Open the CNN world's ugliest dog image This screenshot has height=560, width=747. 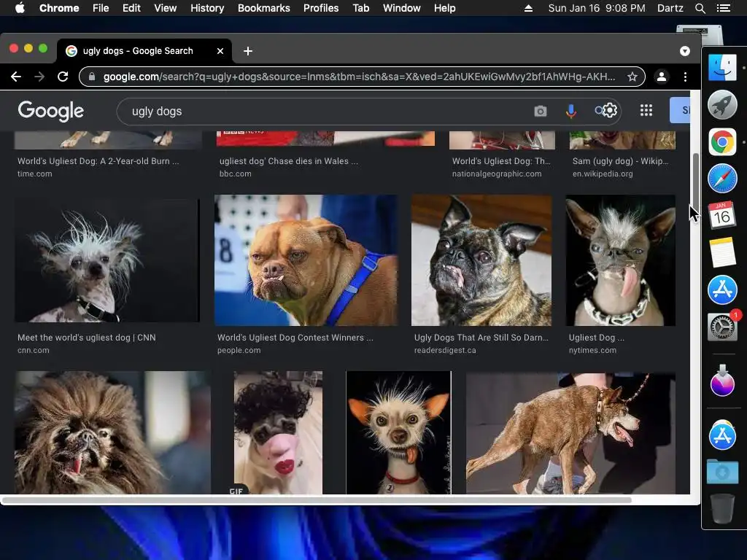click(x=107, y=260)
